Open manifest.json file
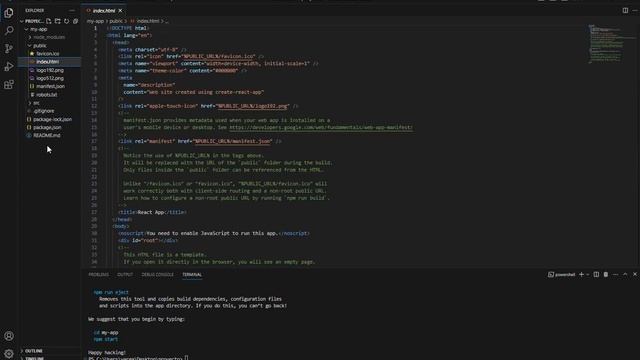Viewport: 640px width, 360px height. [50, 87]
